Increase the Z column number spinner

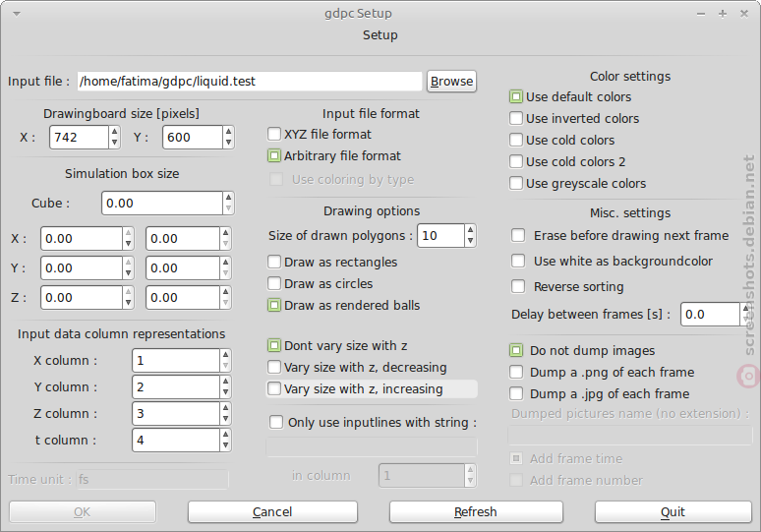coord(225,408)
